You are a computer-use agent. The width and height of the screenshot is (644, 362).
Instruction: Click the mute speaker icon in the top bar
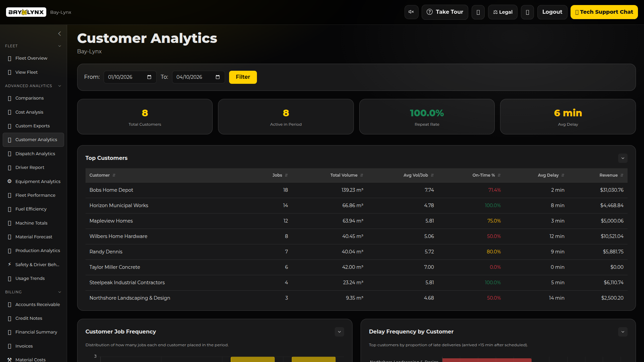[411, 12]
